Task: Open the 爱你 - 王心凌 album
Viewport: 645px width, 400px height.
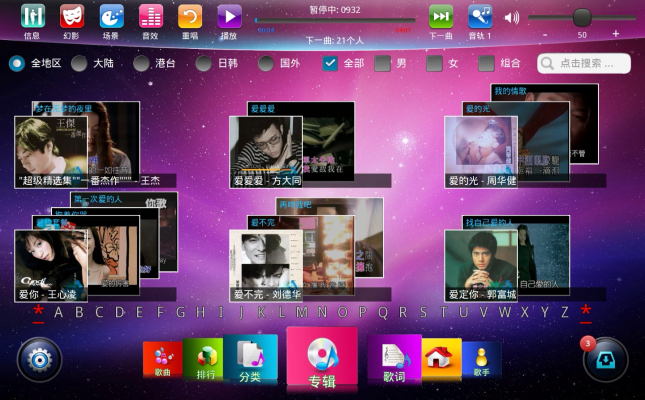Action: pyautogui.click(x=51, y=266)
